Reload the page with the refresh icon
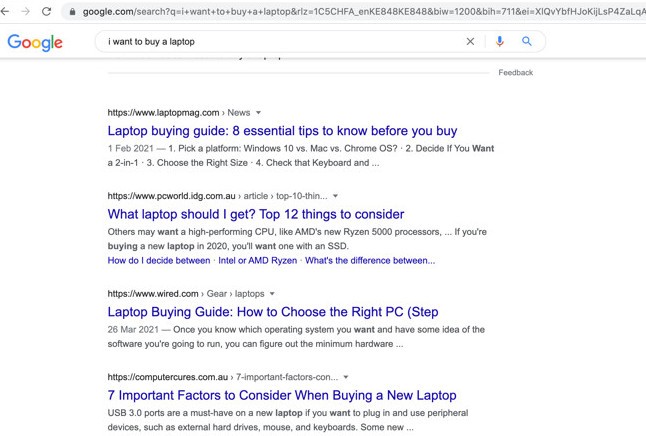Image resolution: width=646 pixels, height=436 pixels. pos(47,11)
